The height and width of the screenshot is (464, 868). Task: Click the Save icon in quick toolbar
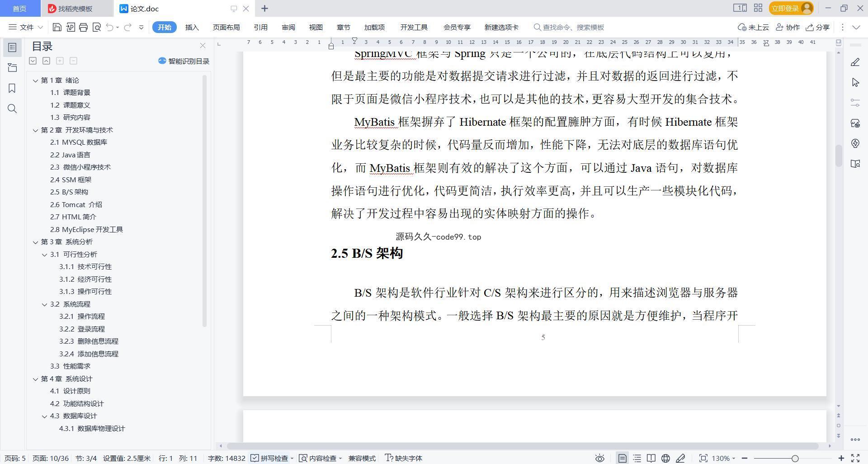(x=57, y=27)
